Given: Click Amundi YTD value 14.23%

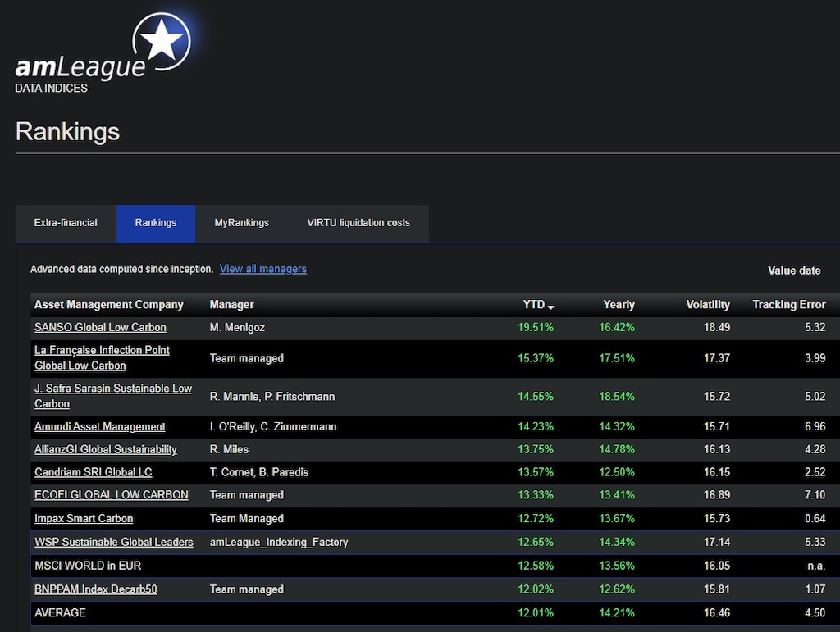Looking at the screenshot, I should [x=536, y=427].
